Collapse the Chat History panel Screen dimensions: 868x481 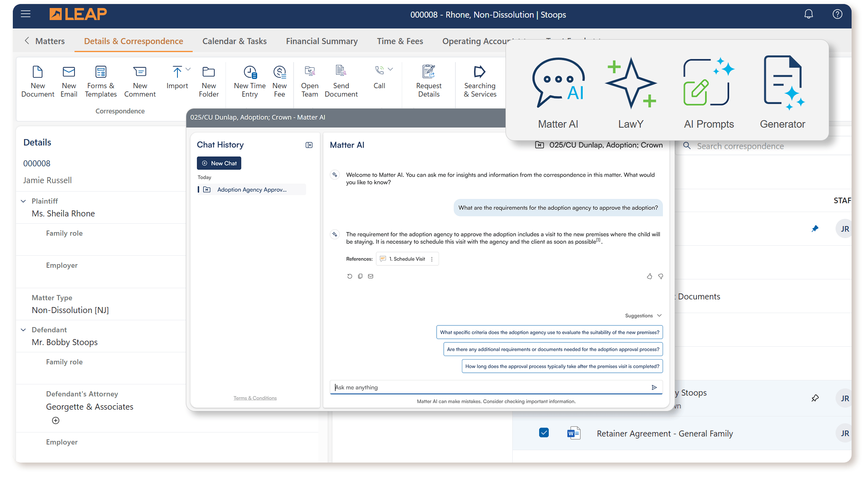[309, 145]
